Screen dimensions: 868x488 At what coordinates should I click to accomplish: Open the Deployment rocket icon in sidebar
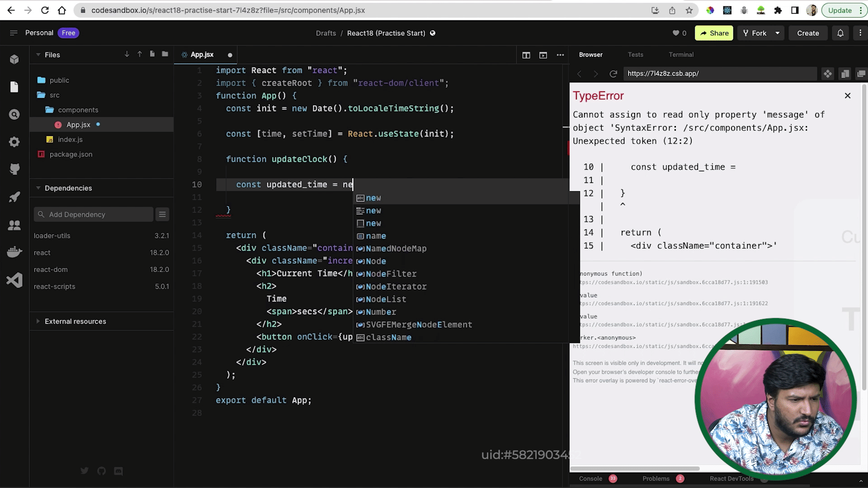(14, 197)
